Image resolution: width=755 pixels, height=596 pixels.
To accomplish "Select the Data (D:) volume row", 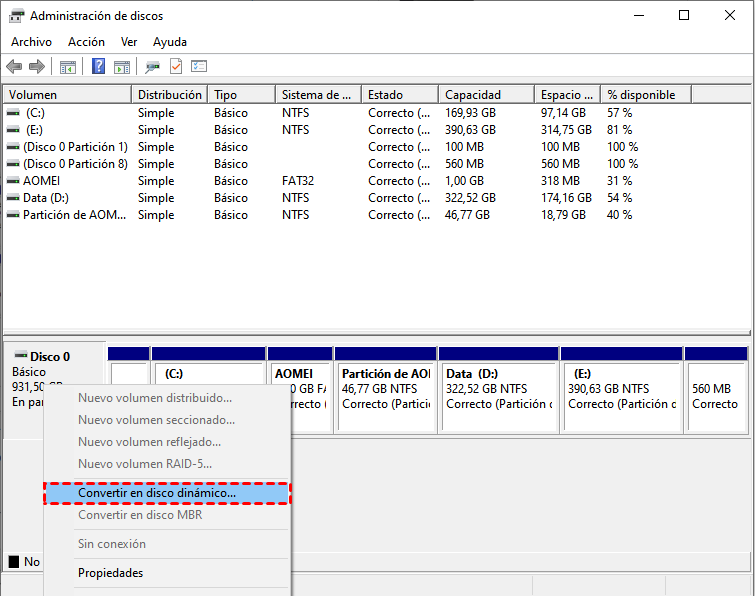I will pos(46,198).
